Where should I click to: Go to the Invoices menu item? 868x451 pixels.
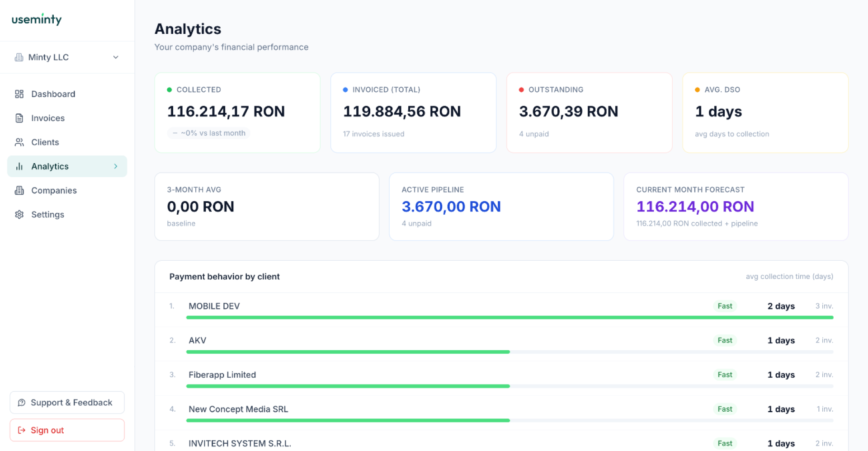coord(48,118)
